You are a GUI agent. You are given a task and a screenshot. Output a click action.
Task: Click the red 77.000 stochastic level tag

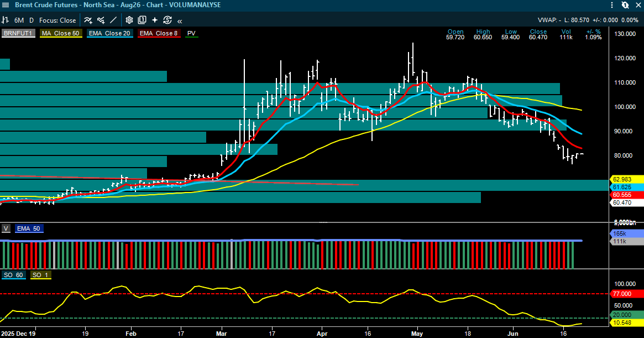pos(627,294)
